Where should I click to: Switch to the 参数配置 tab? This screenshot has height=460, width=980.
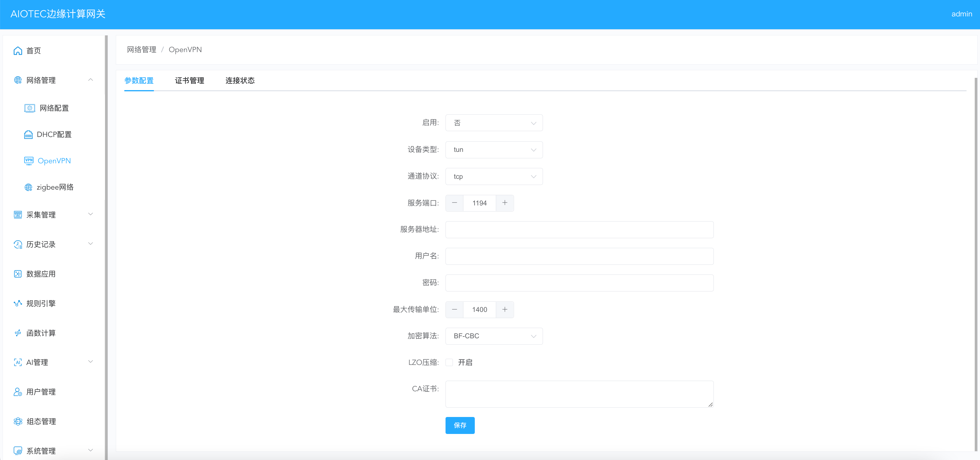click(139, 80)
